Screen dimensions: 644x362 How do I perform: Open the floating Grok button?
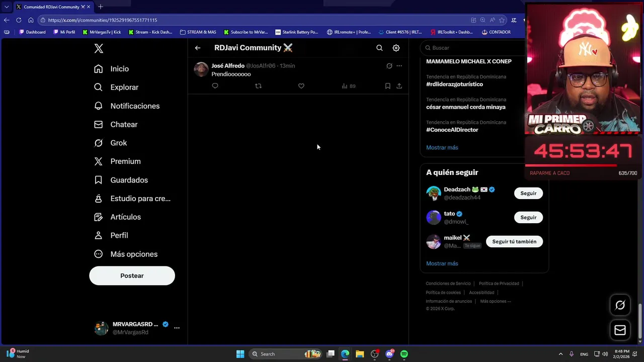[x=620, y=305]
